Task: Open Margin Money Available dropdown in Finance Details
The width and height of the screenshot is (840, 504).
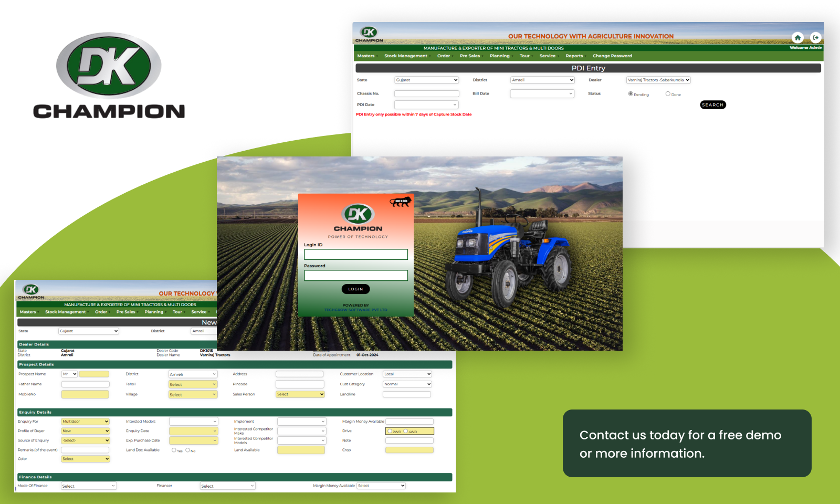Action: coord(381,486)
